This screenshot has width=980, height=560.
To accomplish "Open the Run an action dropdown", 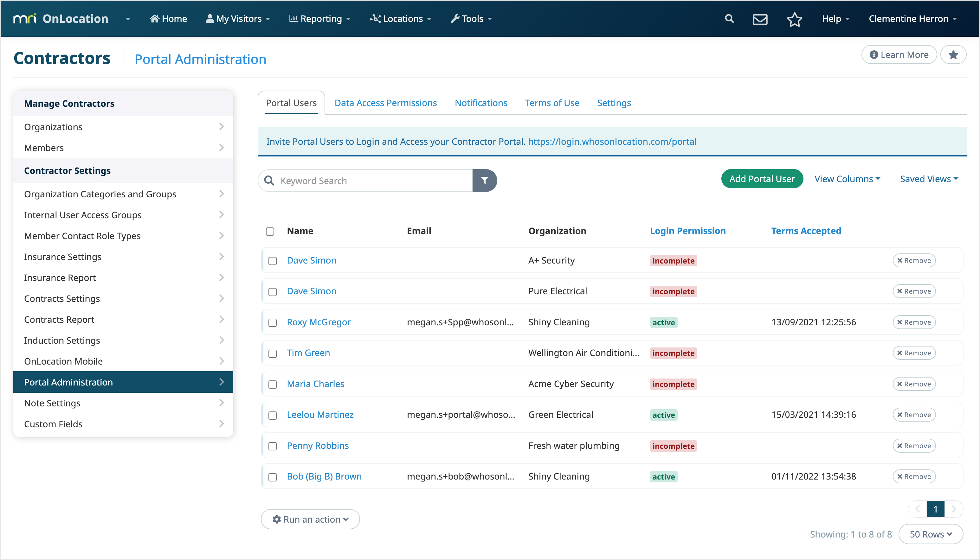I will tap(310, 519).
